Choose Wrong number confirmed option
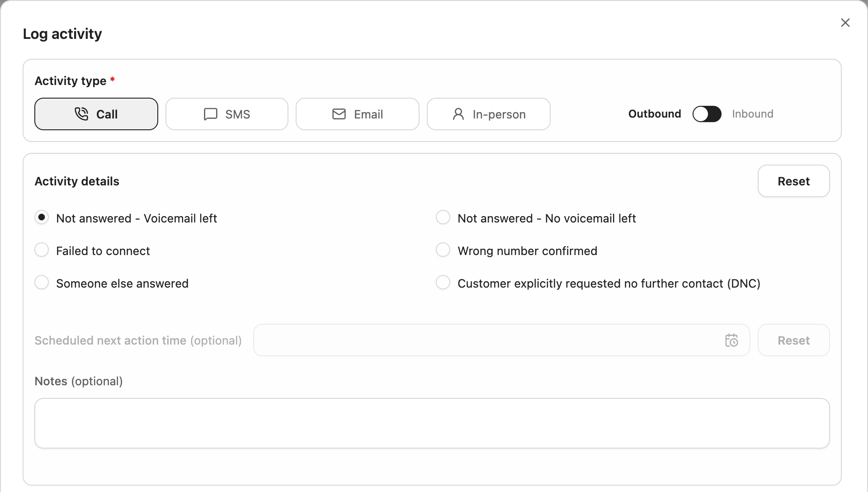The image size is (868, 492). pyautogui.click(x=443, y=250)
